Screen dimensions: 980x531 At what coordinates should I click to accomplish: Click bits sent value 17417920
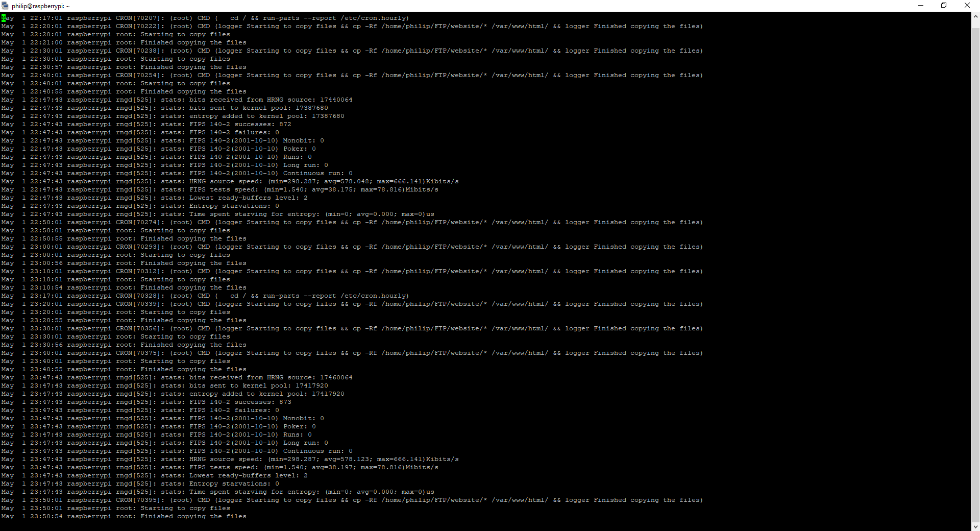(312, 385)
